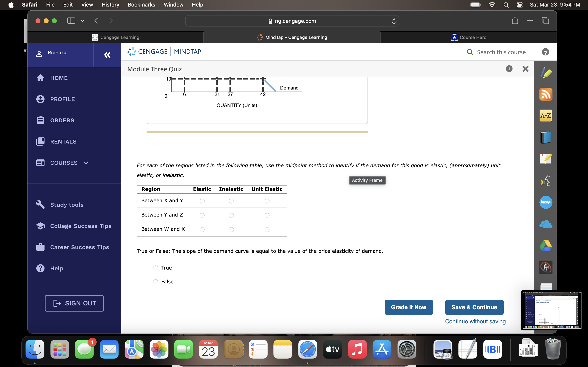Open the highlighter pencil tool in right dock
This screenshot has height=367, width=588.
pyautogui.click(x=546, y=73)
